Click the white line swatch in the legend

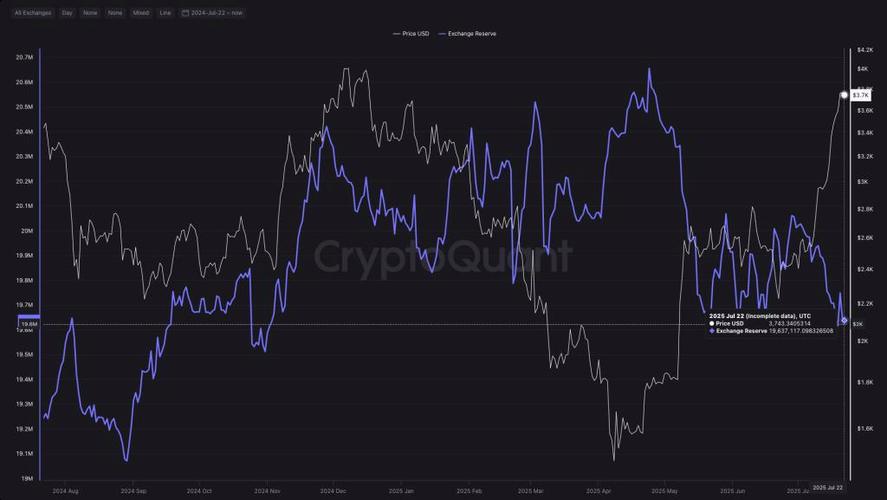tap(395, 34)
